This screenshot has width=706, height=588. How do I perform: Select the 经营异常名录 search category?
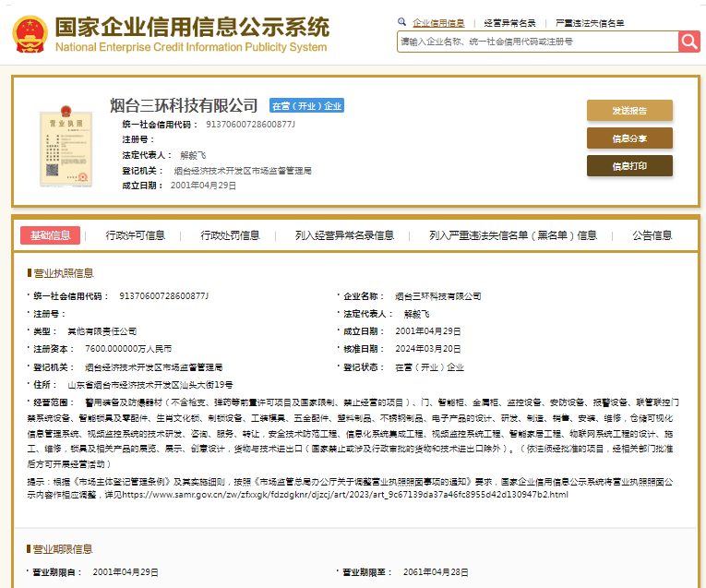(x=509, y=23)
